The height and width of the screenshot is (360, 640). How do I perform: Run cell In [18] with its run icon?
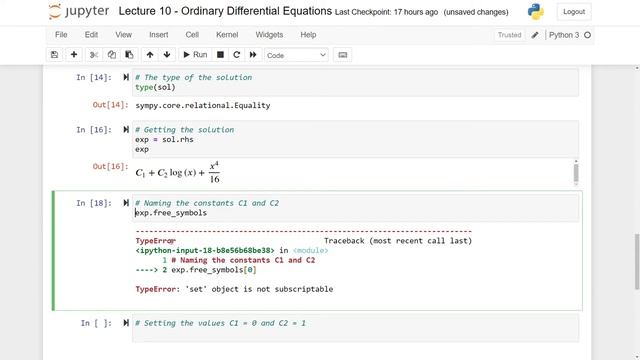click(x=126, y=203)
